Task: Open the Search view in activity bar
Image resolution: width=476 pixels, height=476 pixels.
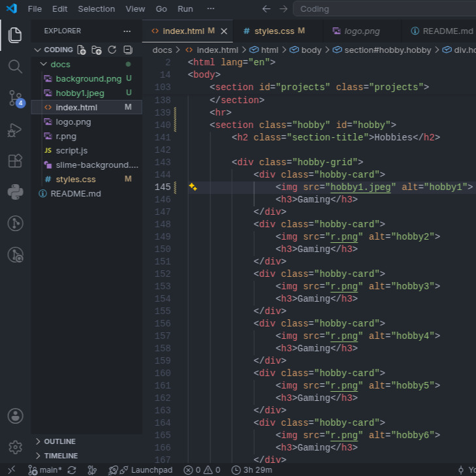Action: click(15, 67)
